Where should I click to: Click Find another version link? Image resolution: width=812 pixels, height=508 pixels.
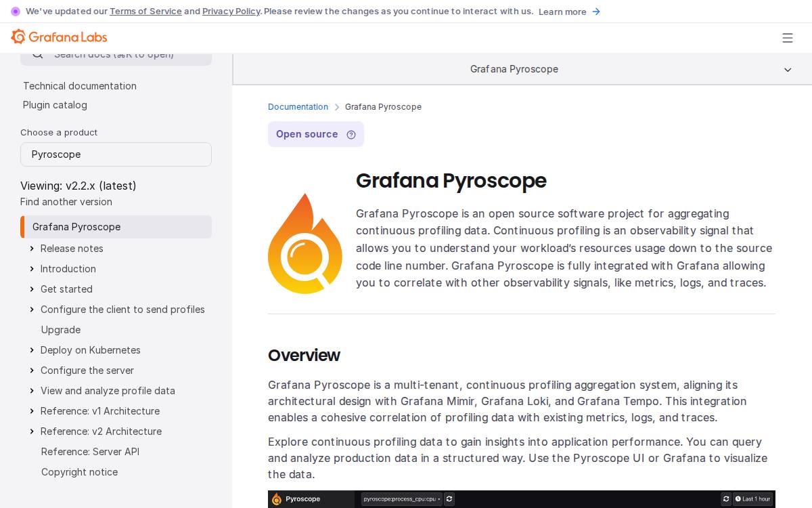[66, 202]
